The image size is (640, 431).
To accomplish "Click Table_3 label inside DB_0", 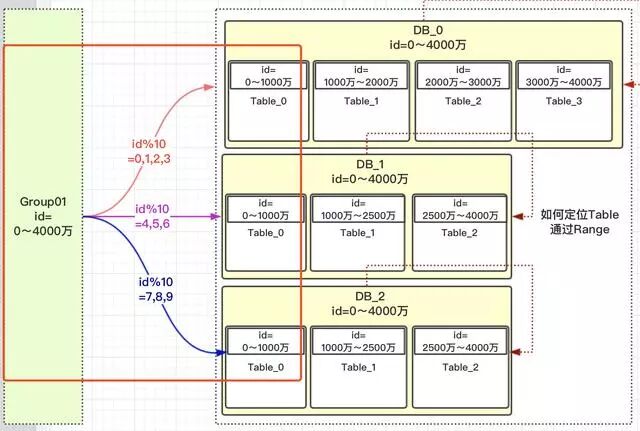I will 563,101.
